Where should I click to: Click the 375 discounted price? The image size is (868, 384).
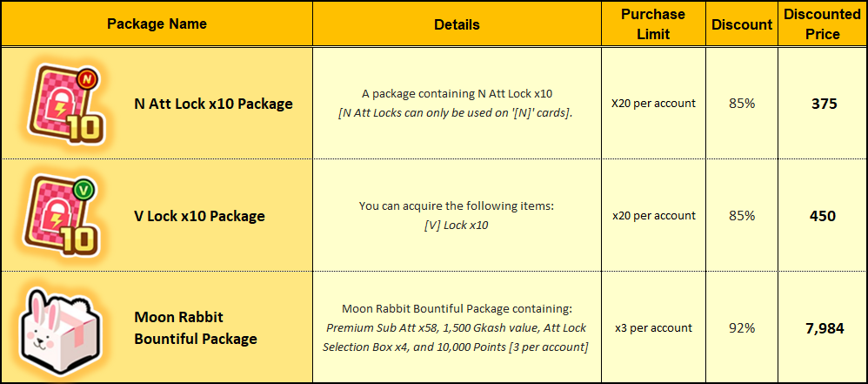822,104
